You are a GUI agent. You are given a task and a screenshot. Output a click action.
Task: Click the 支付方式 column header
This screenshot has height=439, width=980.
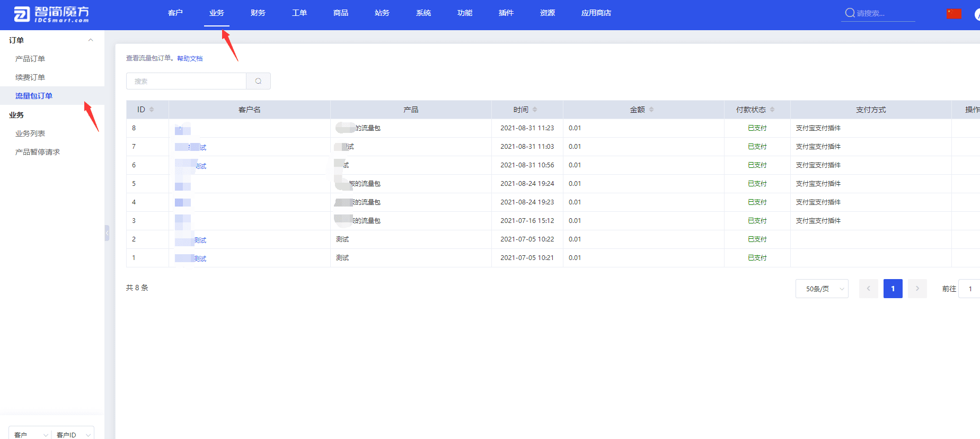[871, 110]
